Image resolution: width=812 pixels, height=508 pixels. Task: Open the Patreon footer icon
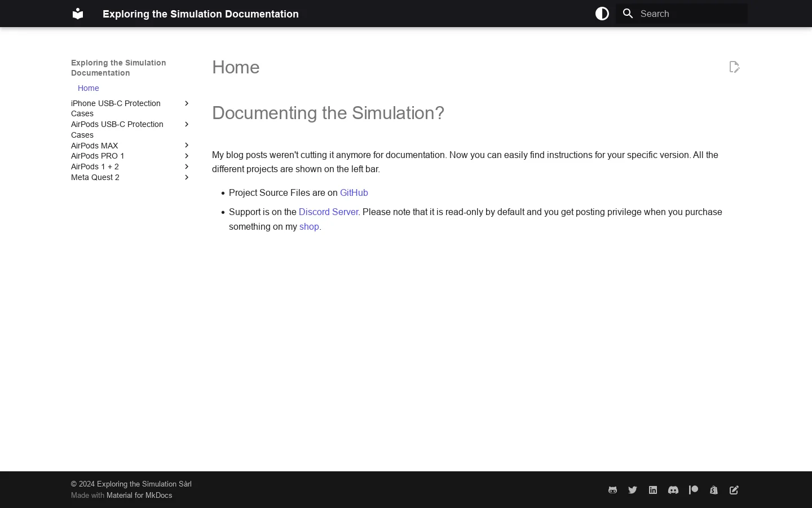click(694, 490)
